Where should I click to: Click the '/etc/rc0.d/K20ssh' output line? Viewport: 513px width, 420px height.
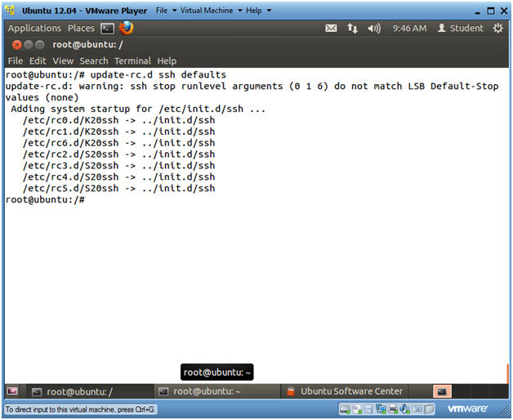[x=118, y=120]
